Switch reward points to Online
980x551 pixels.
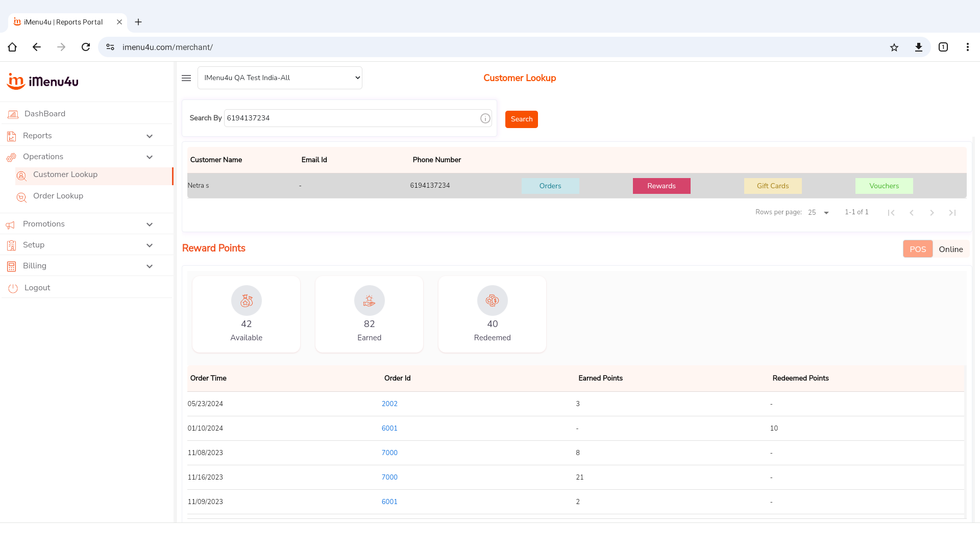[x=950, y=249]
